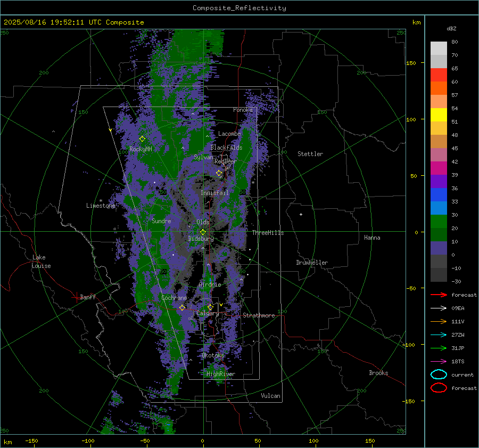This screenshot has height=448, width=479.
Task: Click the Okotoks city label
Action: click(213, 355)
